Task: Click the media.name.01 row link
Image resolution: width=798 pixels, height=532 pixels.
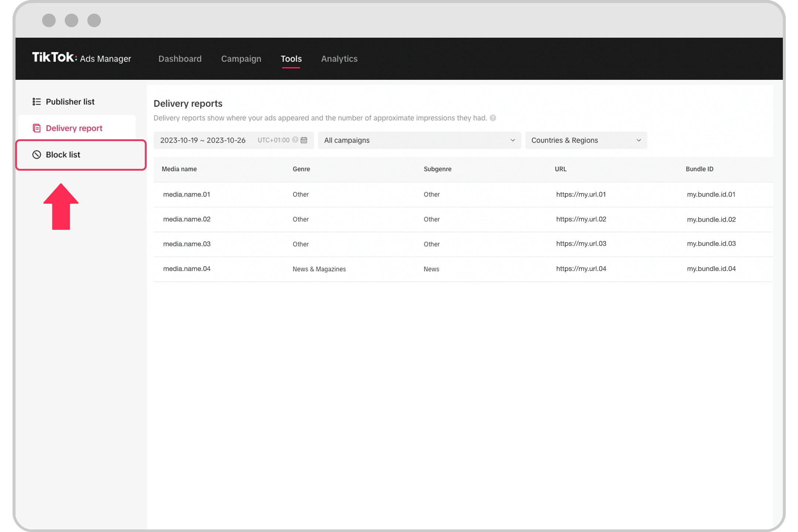Action: pos(186,194)
